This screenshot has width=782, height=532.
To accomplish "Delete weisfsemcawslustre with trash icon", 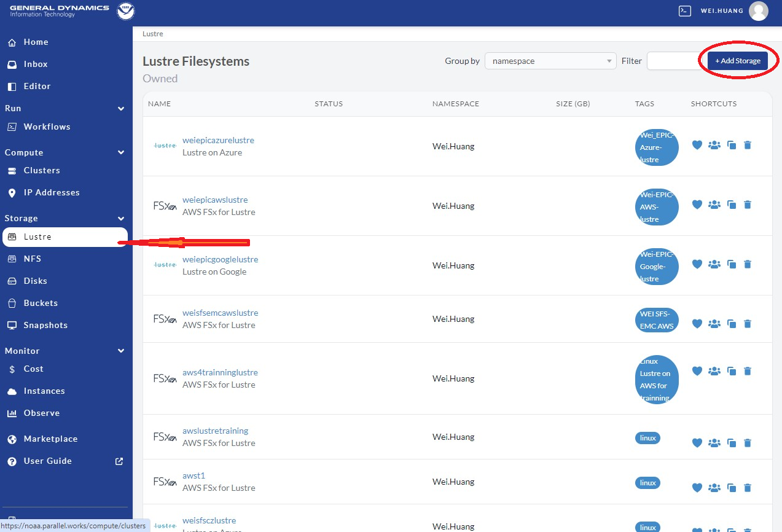I will pyautogui.click(x=748, y=324).
